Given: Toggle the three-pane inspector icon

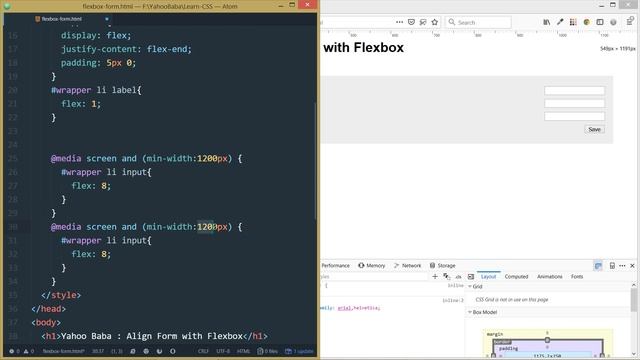Looking at the screenshot, I should click(x=471, y=276).
